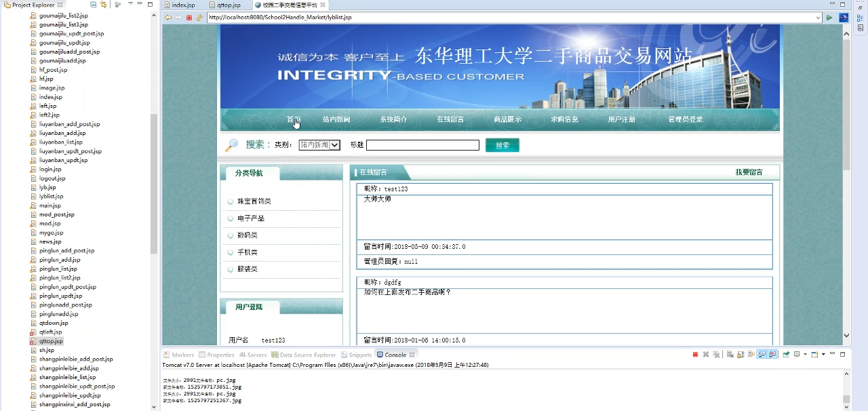Toggle show console on standard output change
The height and width of the screenshot is (411, 868).
[x=762, y=355]
